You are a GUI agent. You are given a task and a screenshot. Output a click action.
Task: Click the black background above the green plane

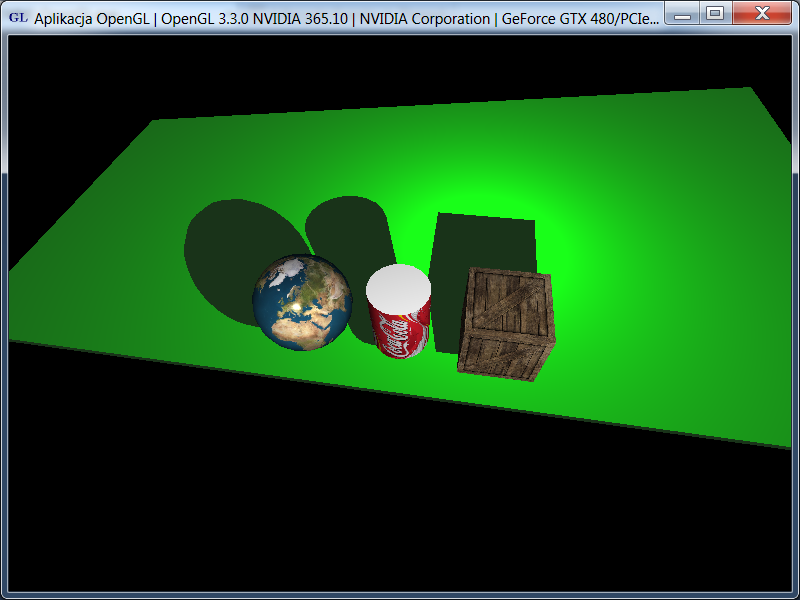[400, 70]
